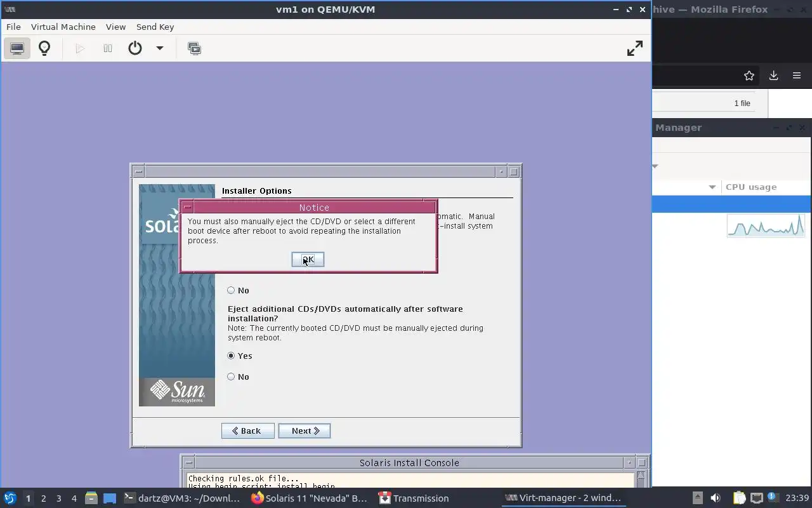Select Yes for ejecting additional CDs/DVDs

[x=231, y=356]
